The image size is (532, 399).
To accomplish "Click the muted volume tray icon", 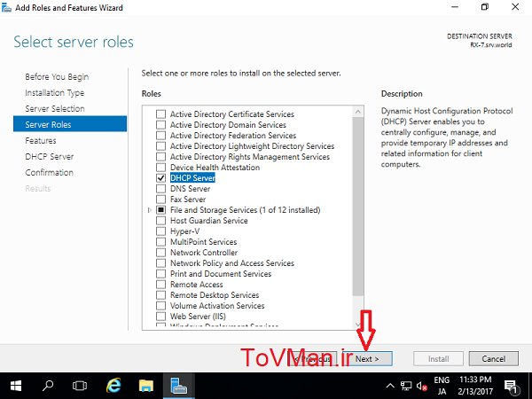I will [422, 386].
